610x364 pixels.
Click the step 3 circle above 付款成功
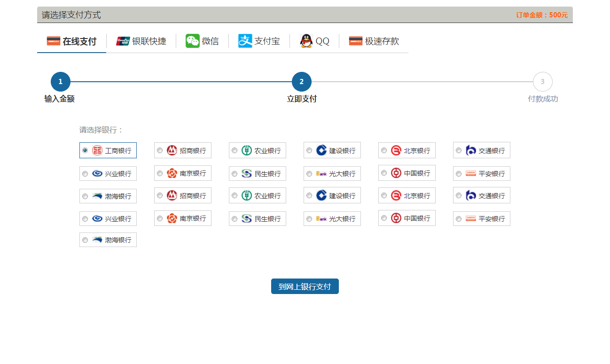(x=543, y=82)
